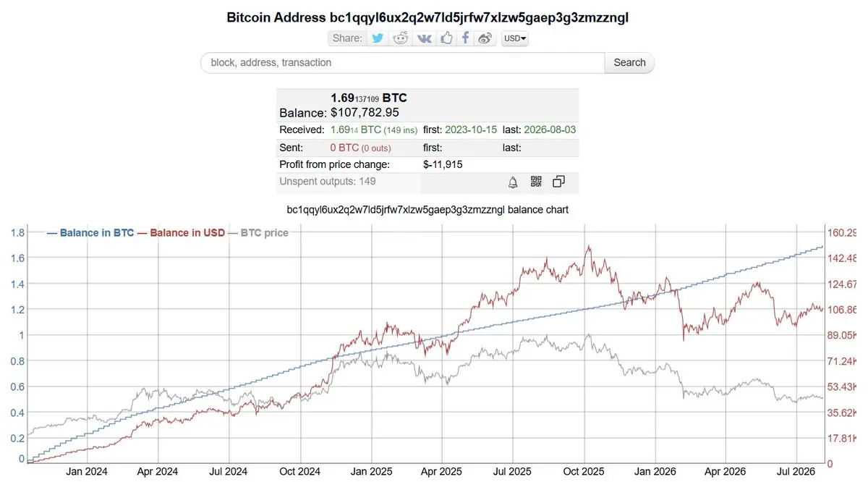
Task: Open the bell notification alert icon
Action: (x=513, y=182)
